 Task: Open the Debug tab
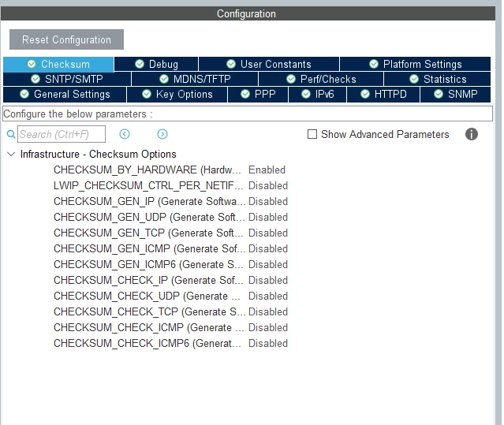(x=156, y=64)
